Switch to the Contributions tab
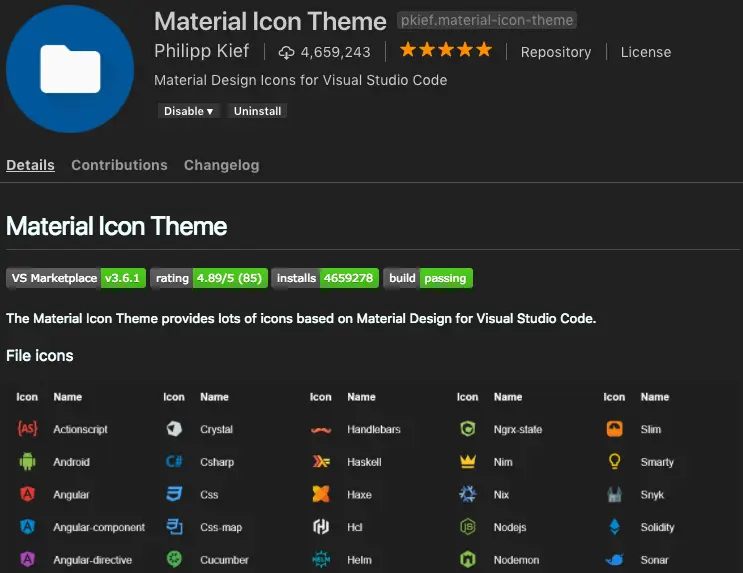The width and height of the screenshot is (743, 573). (119, 165)
